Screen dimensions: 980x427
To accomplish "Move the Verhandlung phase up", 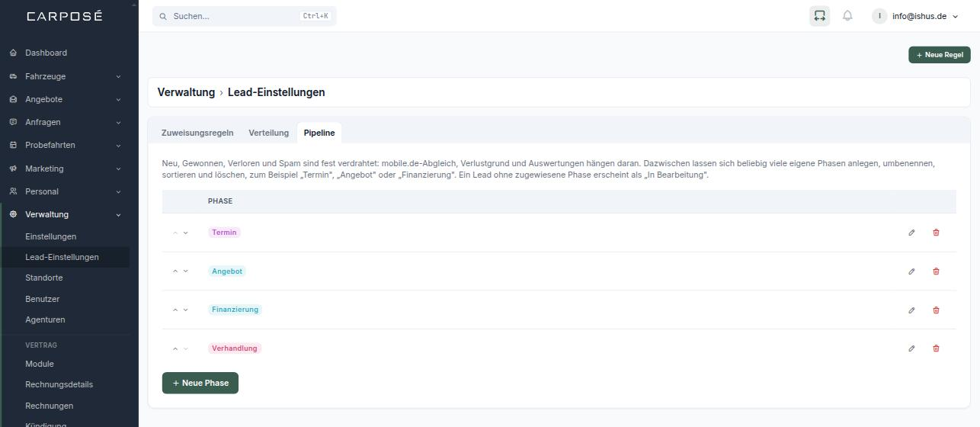I will [175, 348].
